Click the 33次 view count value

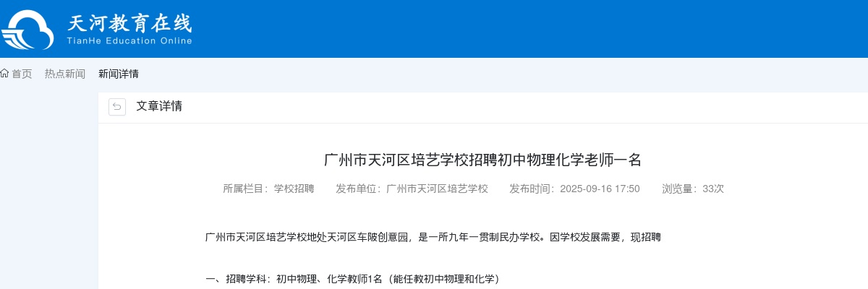click(713, 189)
